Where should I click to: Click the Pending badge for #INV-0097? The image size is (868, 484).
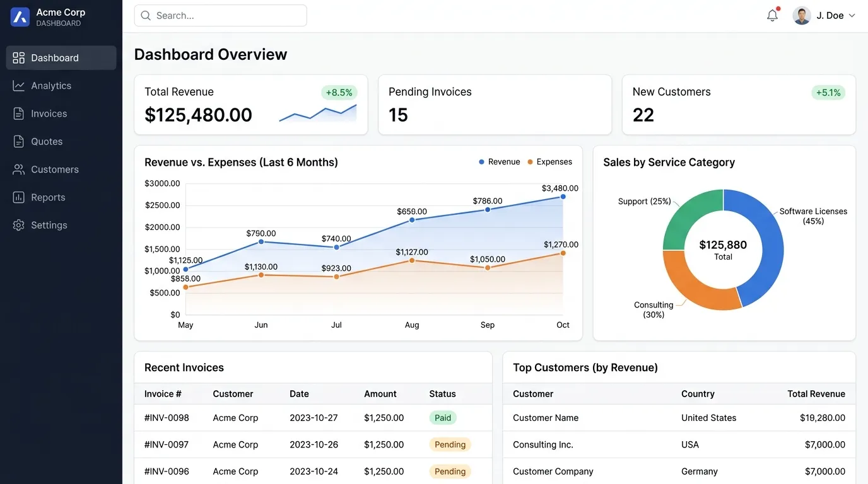point(450,444)
